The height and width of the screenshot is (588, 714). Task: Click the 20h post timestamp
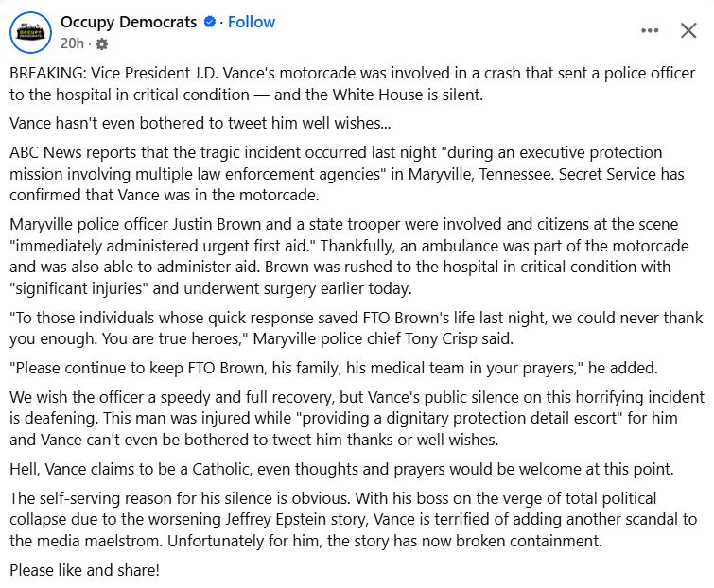tap(71, 43)
